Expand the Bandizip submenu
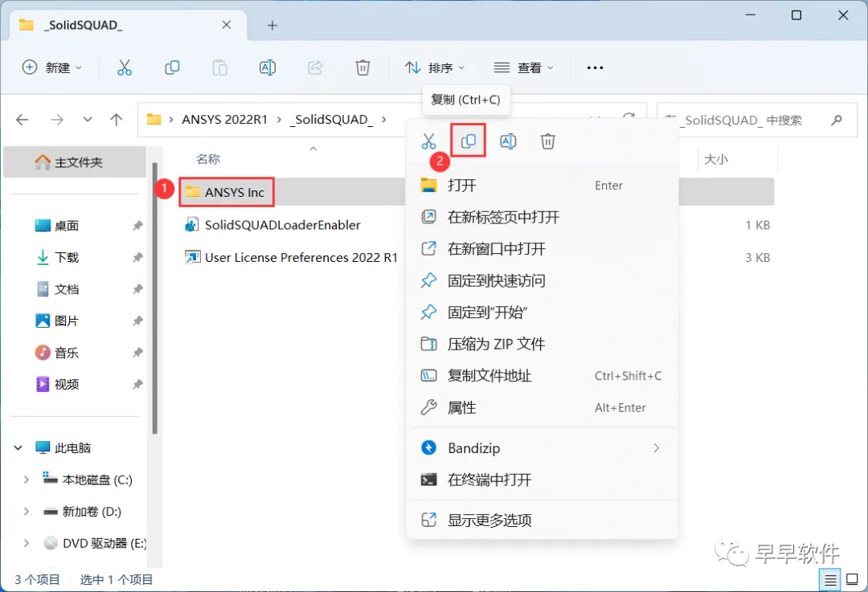The width and height of the screenshot is (868, 592). pyautogui.click(x=656, y=448)
